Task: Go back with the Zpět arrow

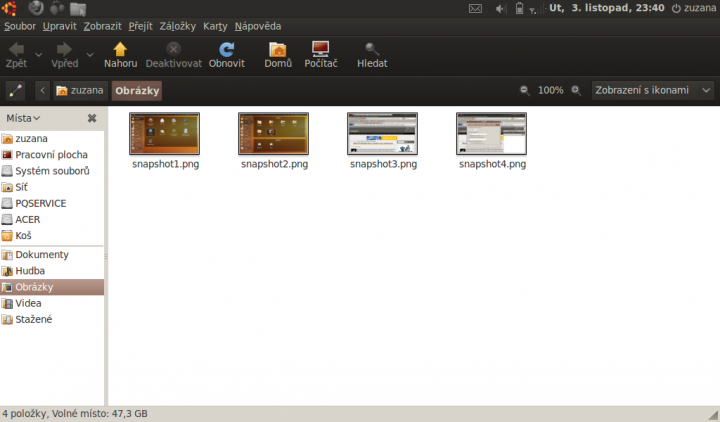Action: (x=17, y=55)
